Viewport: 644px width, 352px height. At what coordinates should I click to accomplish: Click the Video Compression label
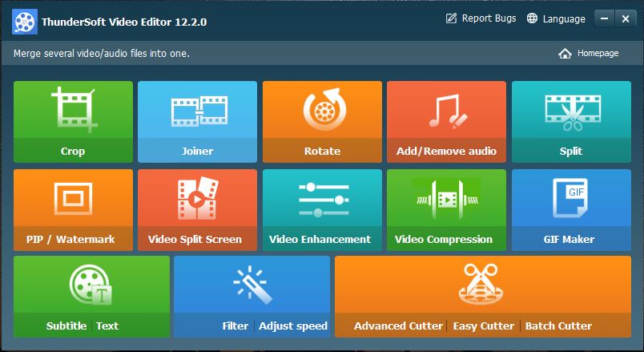click(444, 239)
